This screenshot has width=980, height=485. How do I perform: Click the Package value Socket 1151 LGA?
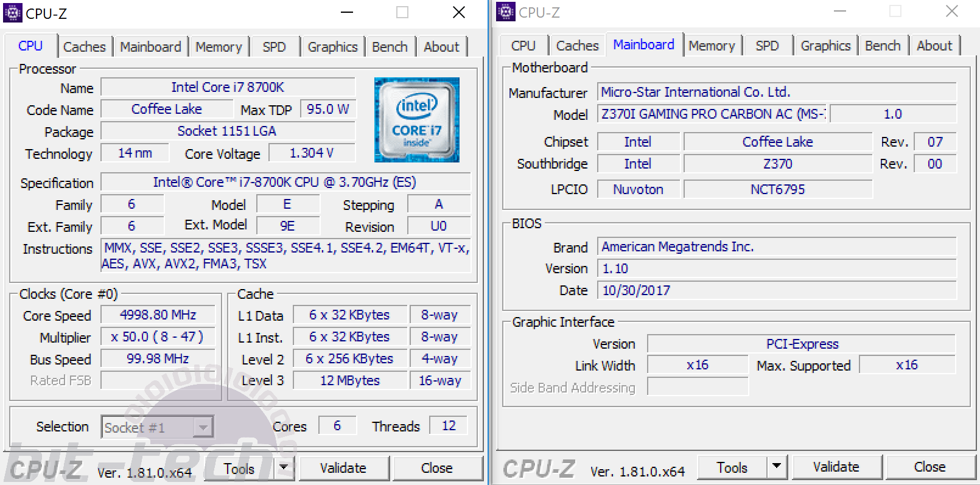228,131
